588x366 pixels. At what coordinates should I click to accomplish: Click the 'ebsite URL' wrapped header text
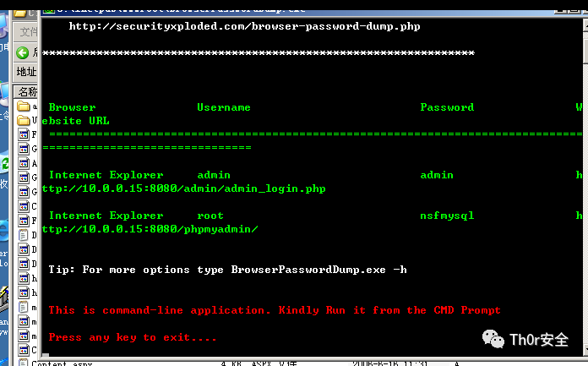(x=76, y=121)
